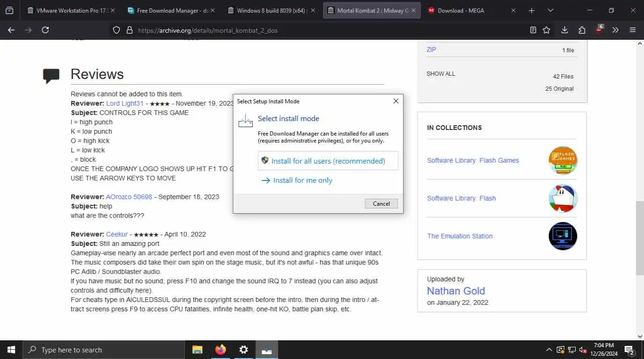Open a new browser tab

click(532, 10)
